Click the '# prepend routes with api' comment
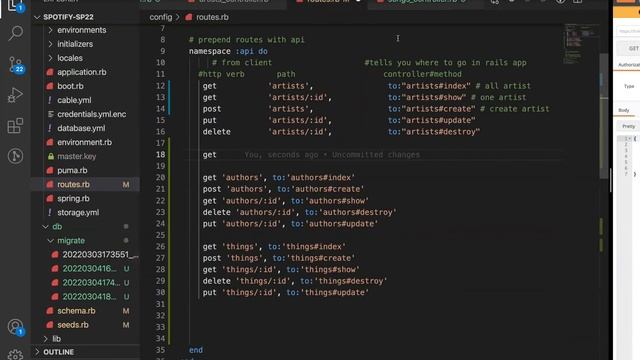Screen dimensions: 640x360 click(x=247, y=40)
